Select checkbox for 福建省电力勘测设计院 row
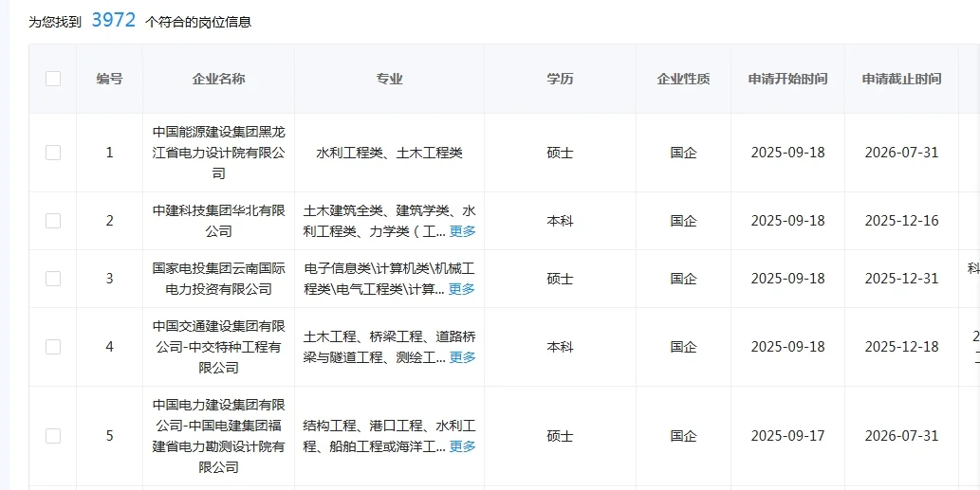This screenshot has height=490, width=980. tap(53, 436)
